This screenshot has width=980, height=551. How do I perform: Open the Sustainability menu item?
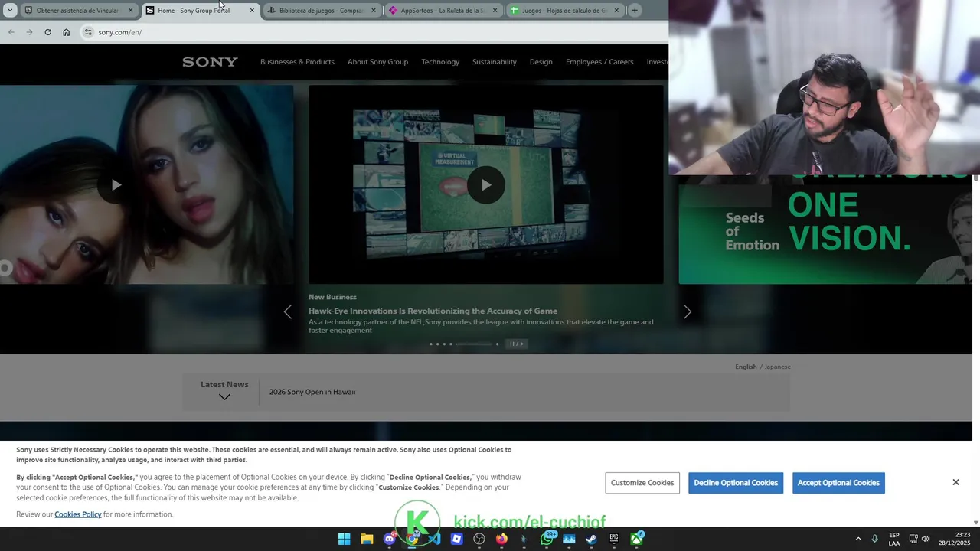pos(494,62)
